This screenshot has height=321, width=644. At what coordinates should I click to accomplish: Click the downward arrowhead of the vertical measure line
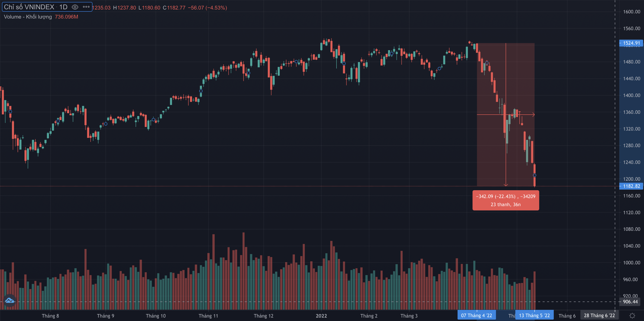point(506,185)
